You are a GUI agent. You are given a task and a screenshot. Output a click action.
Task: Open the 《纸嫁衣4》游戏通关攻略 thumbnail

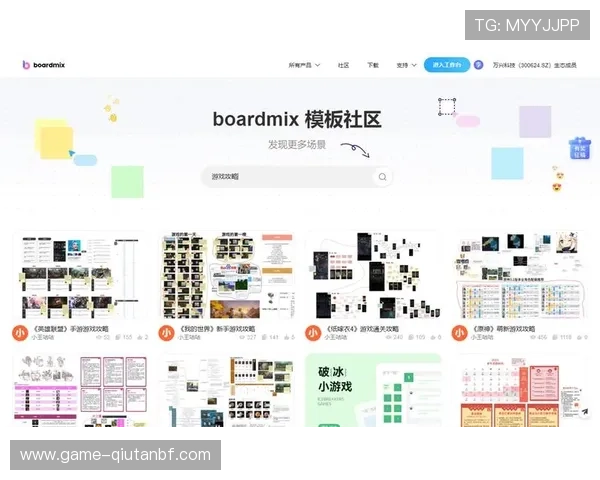tap(373, 275)
